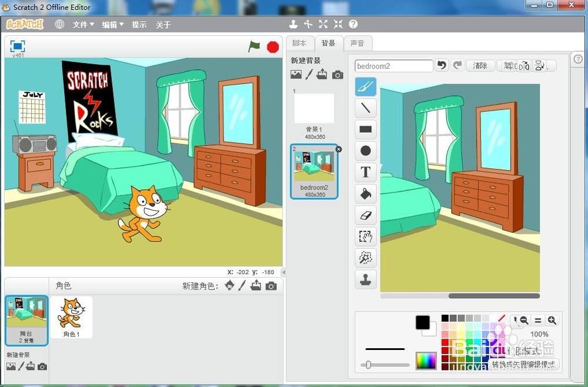The height and width of the screenshot is (387, 588).
Task: Reset paint canvas zoom to 100%
Action: point(538,321)
